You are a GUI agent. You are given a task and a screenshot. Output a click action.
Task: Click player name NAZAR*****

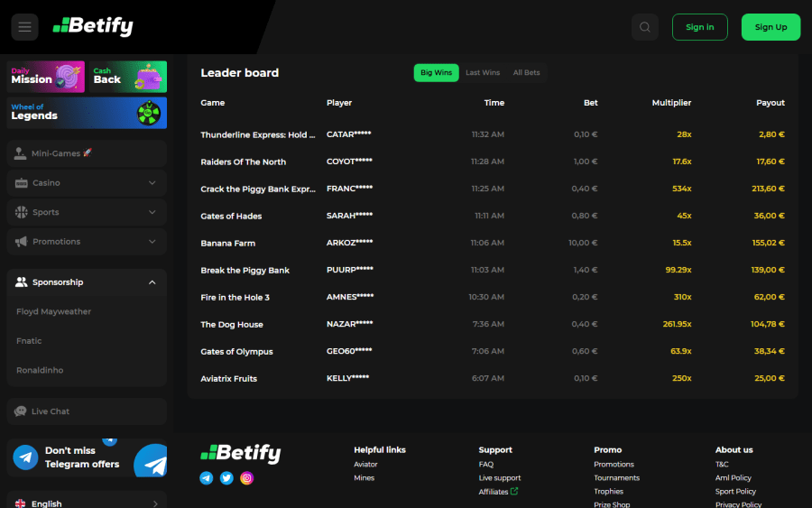click(x=349, y=324)
